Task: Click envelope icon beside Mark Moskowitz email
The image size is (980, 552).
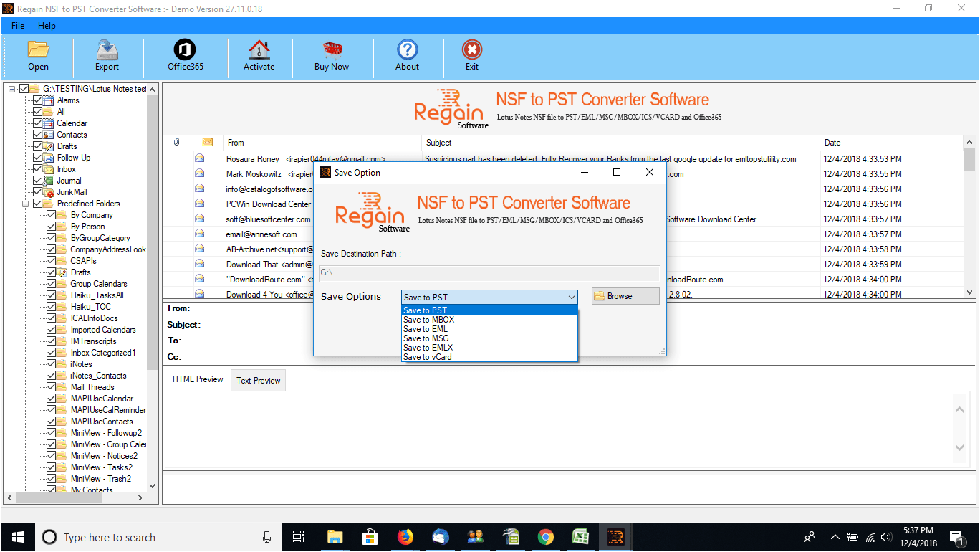Action: 200,173
